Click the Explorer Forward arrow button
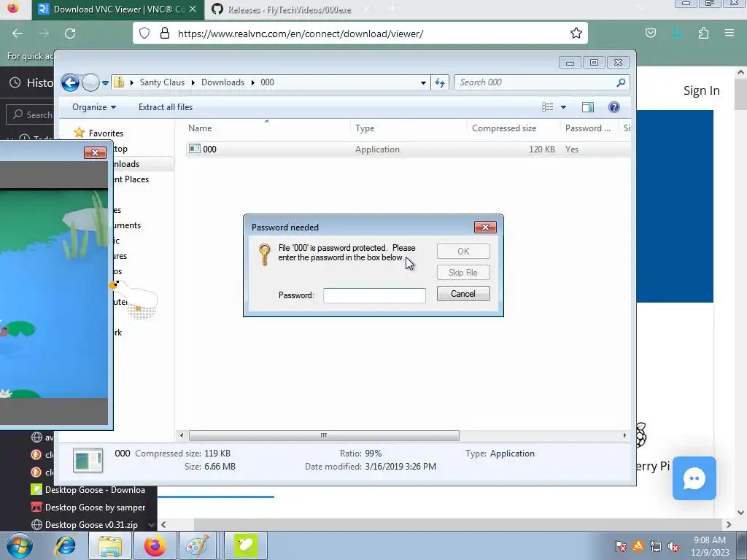This screenshot has width=747, height=560. tap(90, 82)
